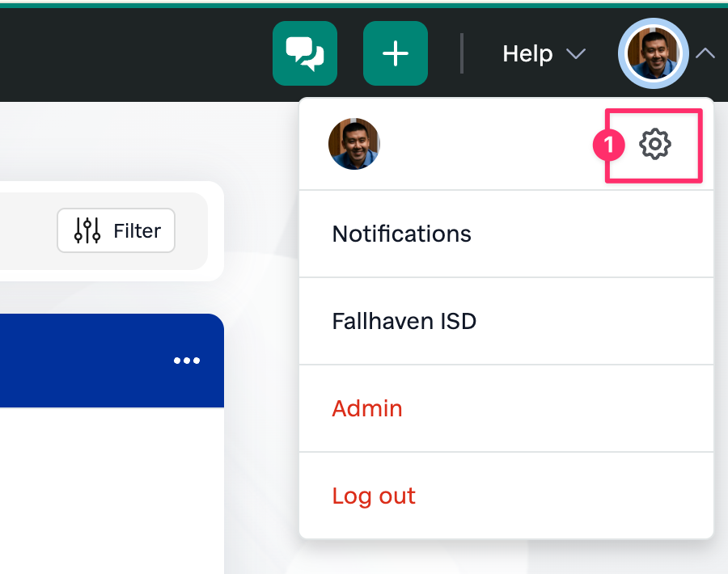Expand the Help dropdown chevron

tap(575, 54)
